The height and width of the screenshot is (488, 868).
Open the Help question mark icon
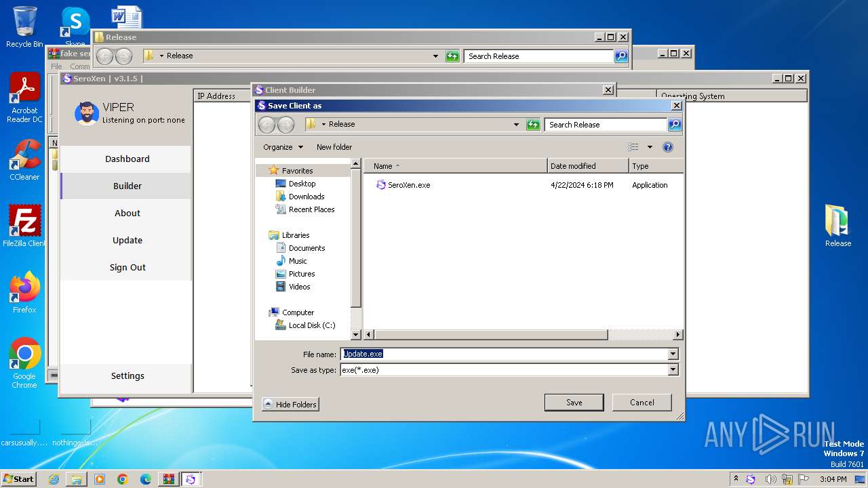click(x=667, y=147)
